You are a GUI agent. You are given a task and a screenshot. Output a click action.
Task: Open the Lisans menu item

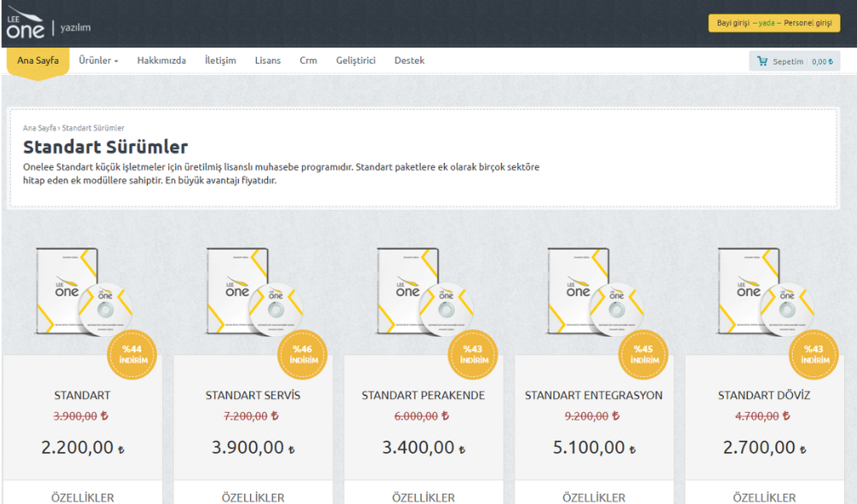(268, 61)
